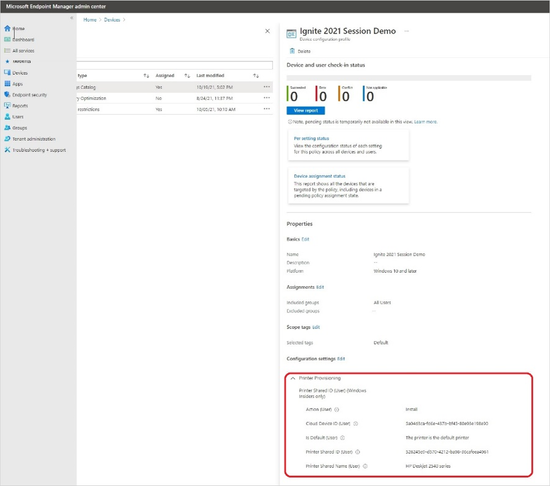Click the View report button
The image size is (550, 486).
point(306,110)
